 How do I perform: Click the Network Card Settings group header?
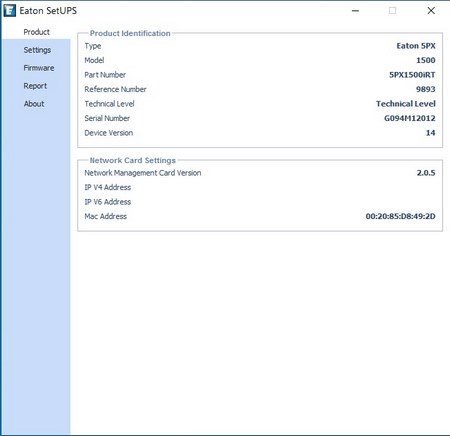133,160
